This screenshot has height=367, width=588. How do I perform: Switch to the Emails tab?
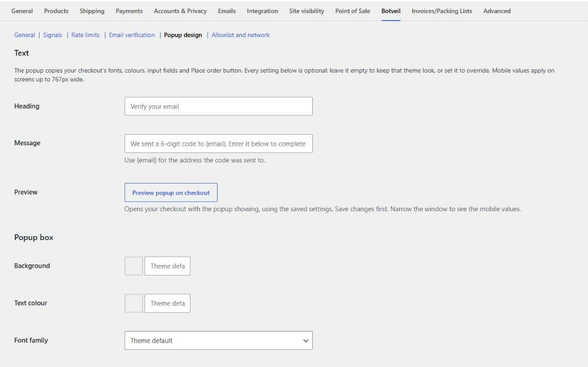tap(226, 11)
